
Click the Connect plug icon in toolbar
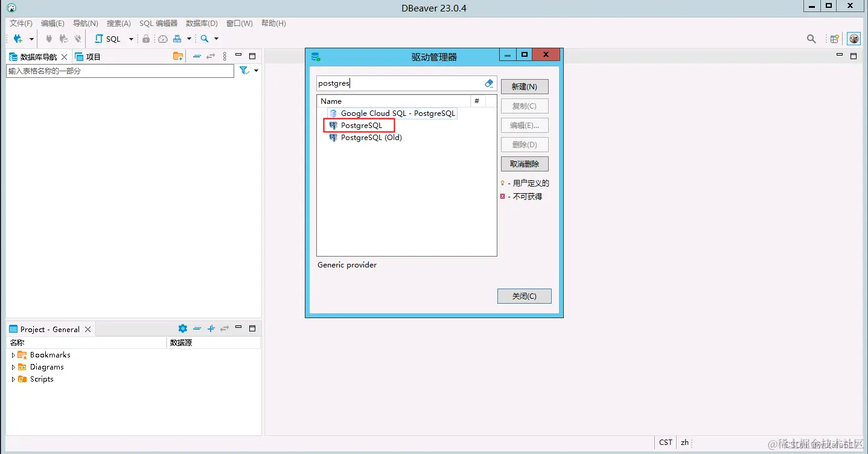point(49,39)
